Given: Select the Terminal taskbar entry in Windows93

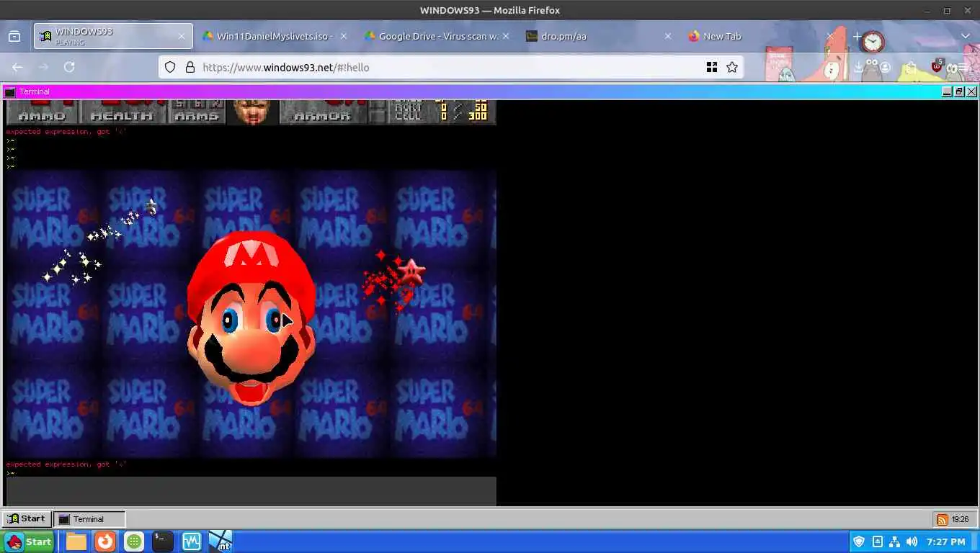Looking at the screenshot, I should (x=89, y=518).
